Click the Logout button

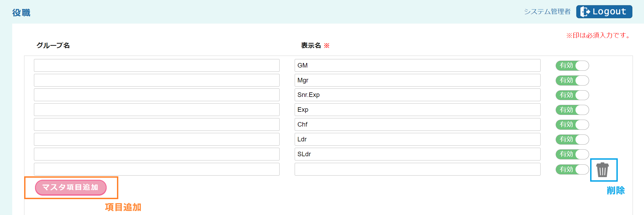604,12
